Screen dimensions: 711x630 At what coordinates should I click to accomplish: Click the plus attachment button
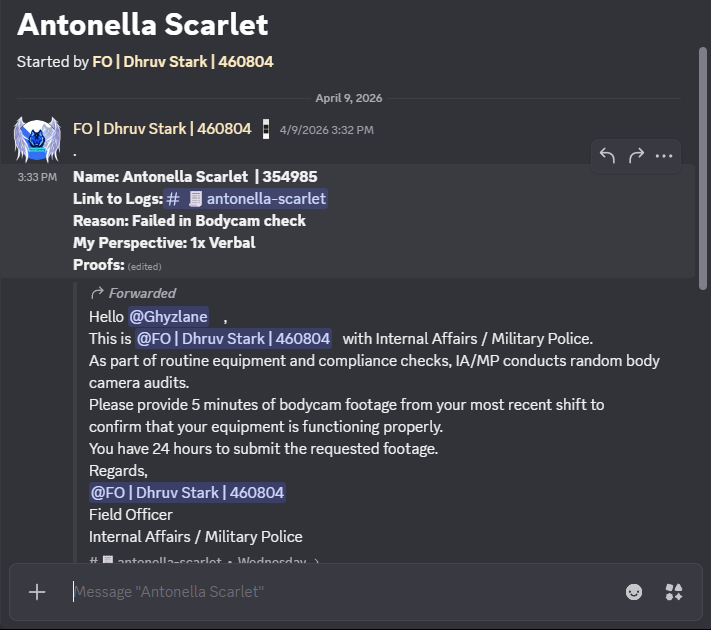click(37, 592)
